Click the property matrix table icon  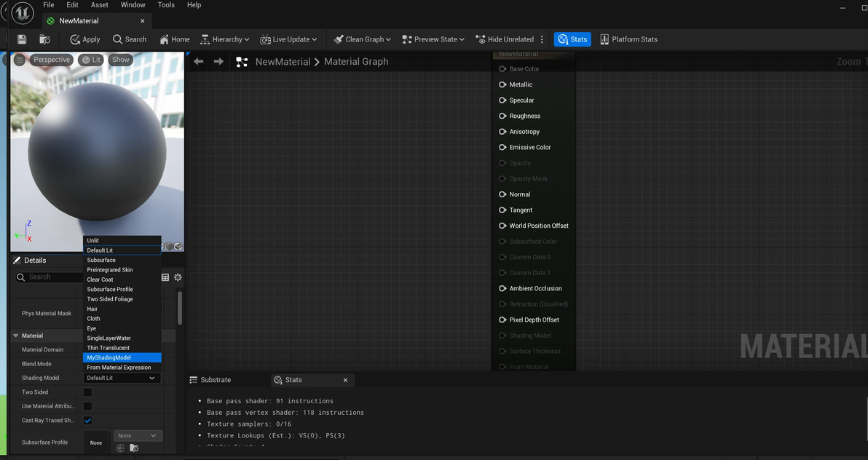[165, 277]
